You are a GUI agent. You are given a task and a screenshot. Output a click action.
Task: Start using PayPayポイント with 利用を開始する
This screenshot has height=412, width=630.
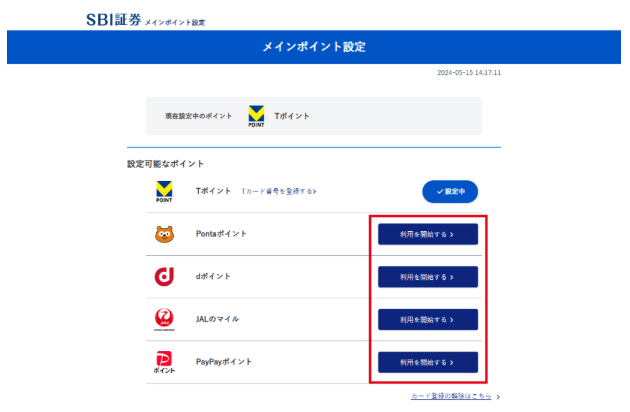(x=428, y=362)
